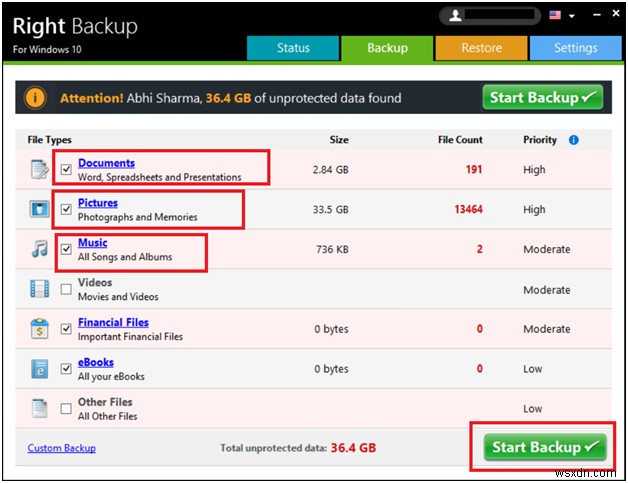Click the Other Files page icon
The height and width of the screenshot is (483, 628).
(x=40, y=409)
